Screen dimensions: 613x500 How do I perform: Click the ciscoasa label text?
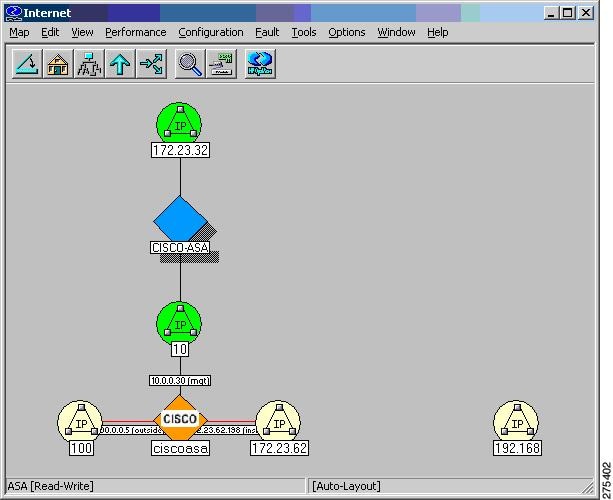(x=180, y=448)
